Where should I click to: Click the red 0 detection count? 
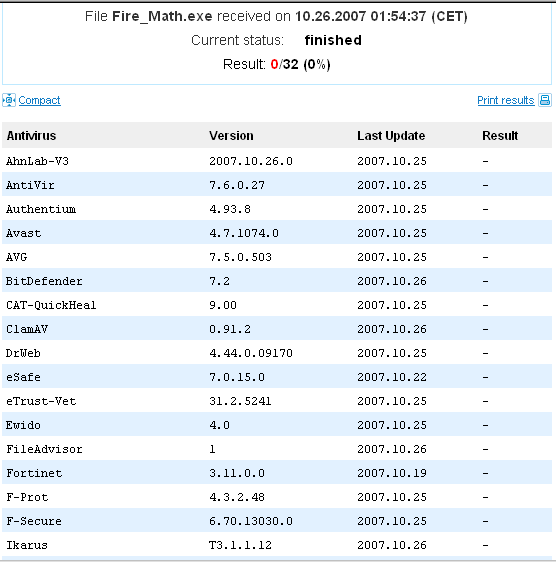click(274, 65)
